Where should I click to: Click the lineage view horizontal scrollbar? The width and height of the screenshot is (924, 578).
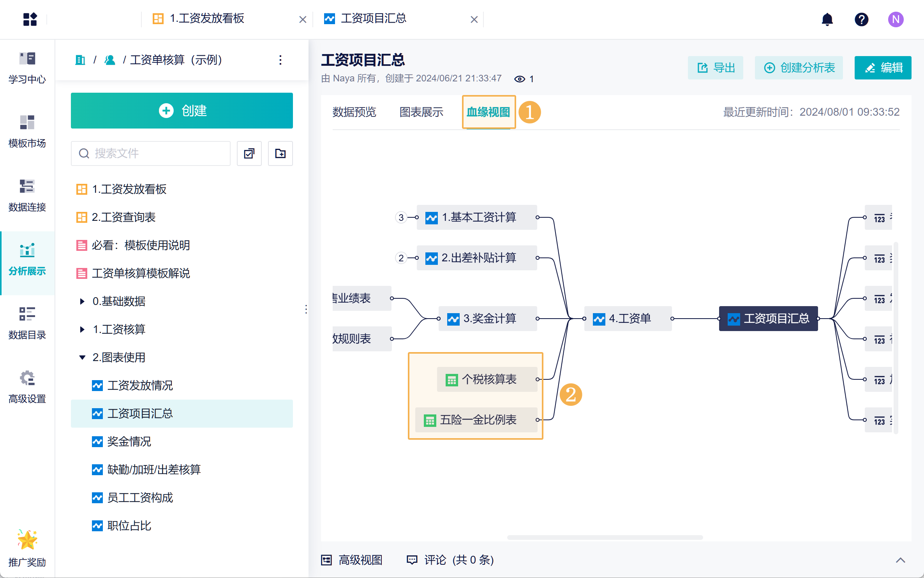[x=605, y=537]
